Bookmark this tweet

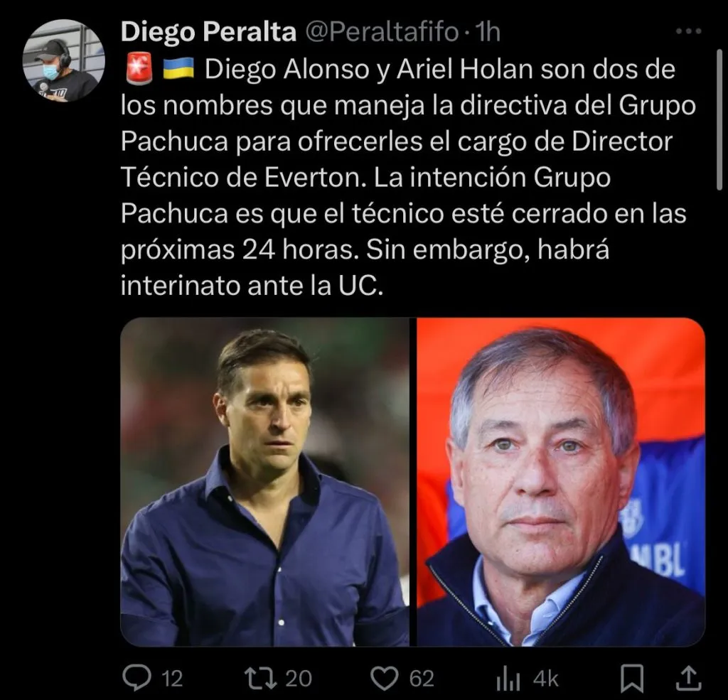(x=632, y=679)
